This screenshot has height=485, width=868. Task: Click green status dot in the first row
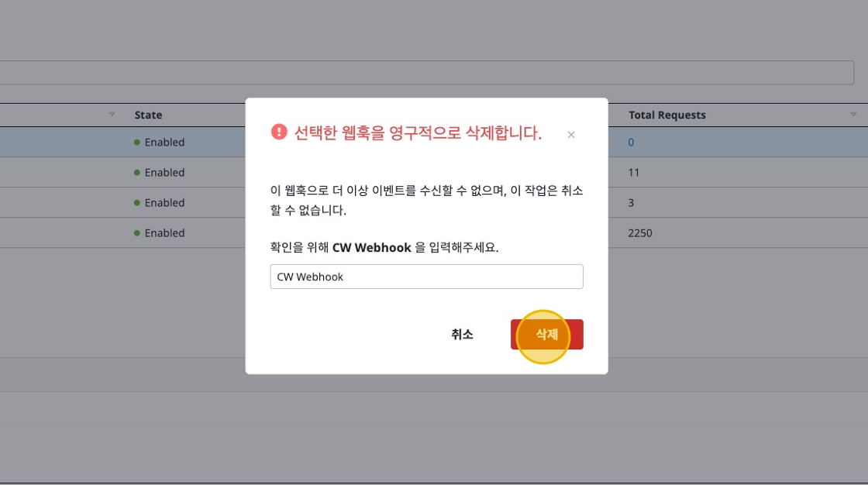pyautogui.click(x=137, y=143)
